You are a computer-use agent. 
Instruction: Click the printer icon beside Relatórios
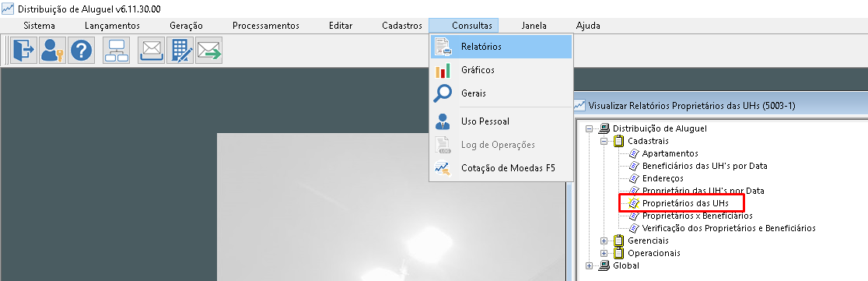pos(443,47)
